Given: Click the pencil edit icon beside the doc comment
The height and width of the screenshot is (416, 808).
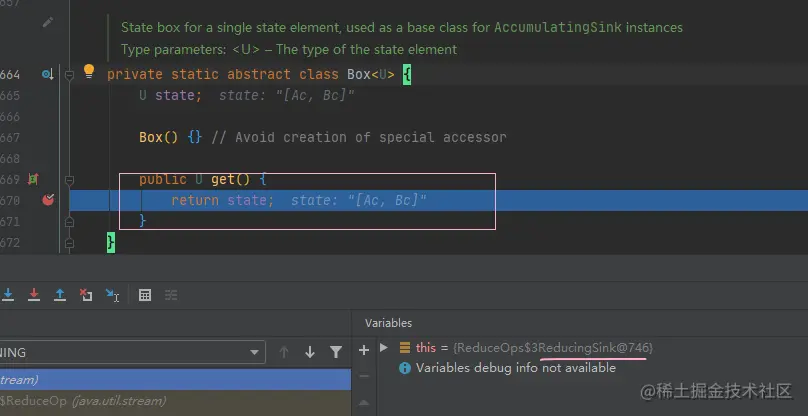Looking at the screenshot, I should pos(48,22).
